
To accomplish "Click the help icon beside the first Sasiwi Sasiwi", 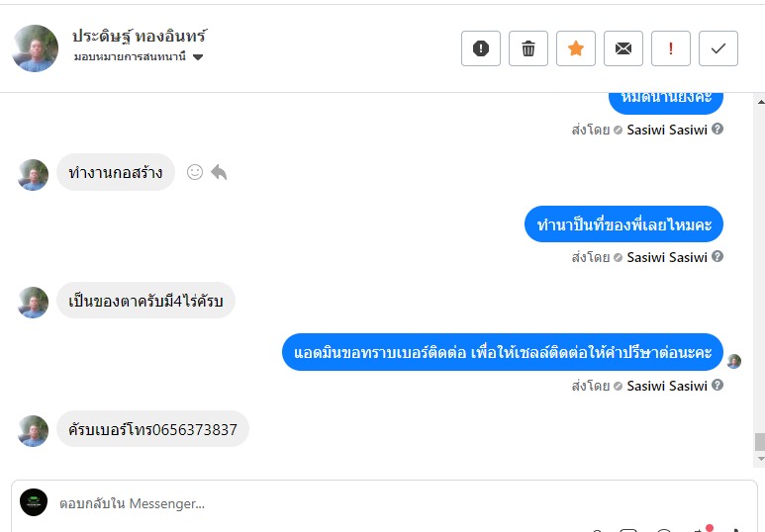I will coord(717,129).
